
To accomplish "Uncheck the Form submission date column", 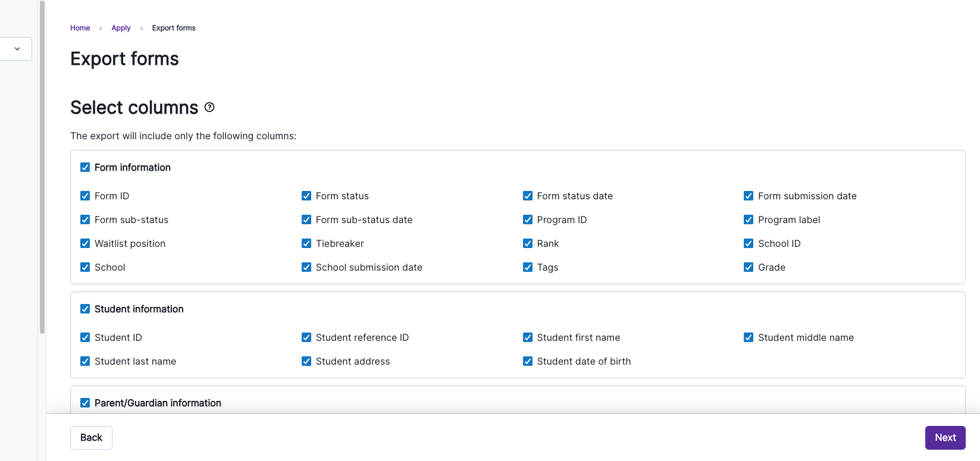I will tap(749, 196).
